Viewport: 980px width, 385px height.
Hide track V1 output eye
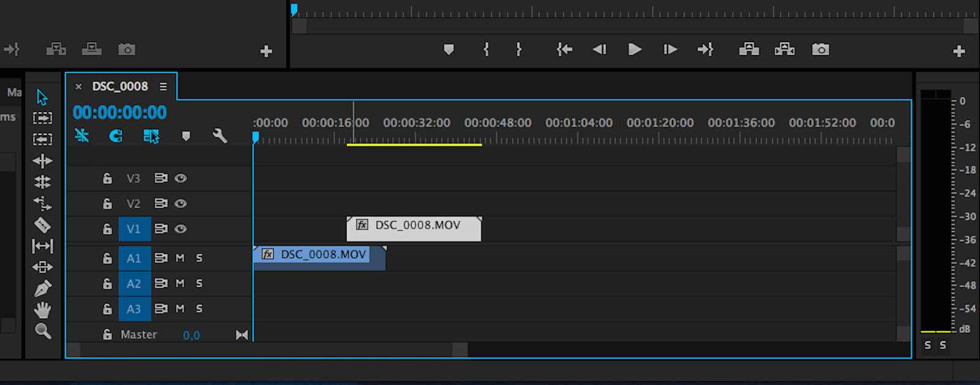pyautogui.click(x=180, y=229)
